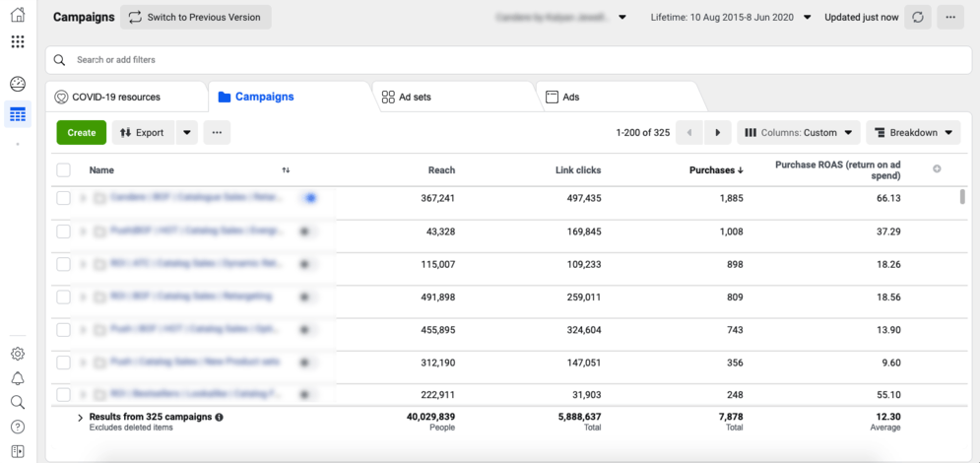Open the Breakdown dropdown

coord(913,133)
